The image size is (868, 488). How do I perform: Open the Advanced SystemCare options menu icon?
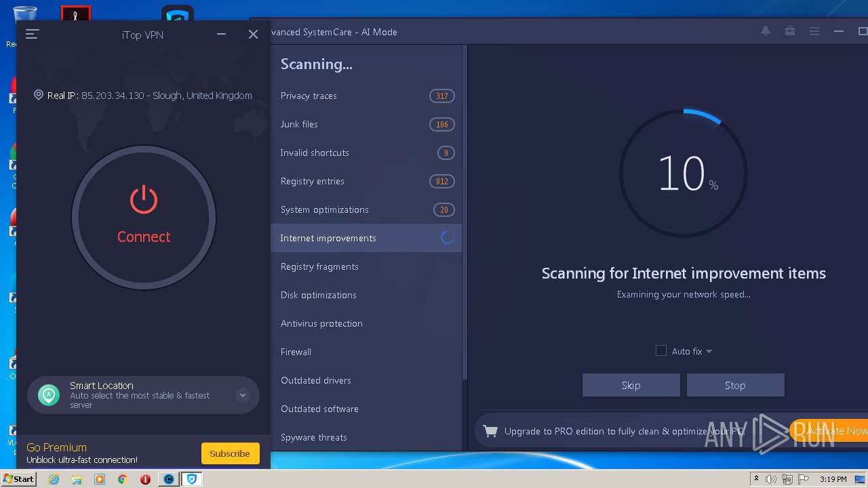coord(814,31)
